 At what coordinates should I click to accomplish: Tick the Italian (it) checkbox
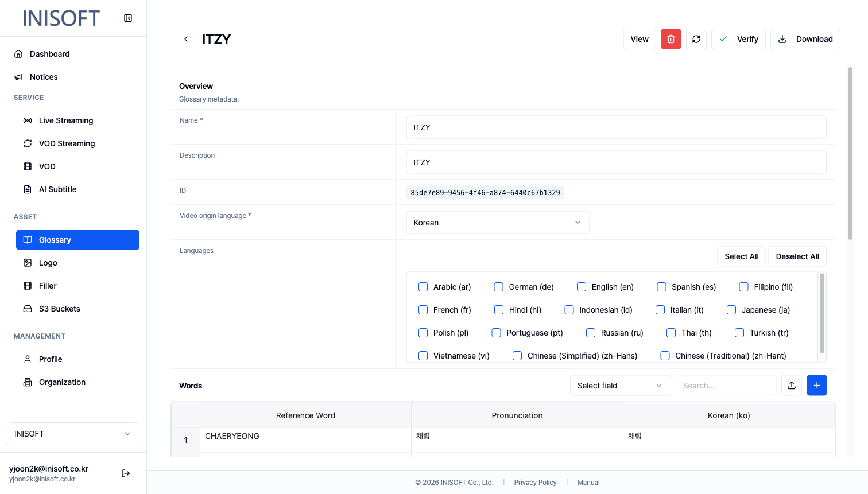pyautogui.click(x=660, y=310)
